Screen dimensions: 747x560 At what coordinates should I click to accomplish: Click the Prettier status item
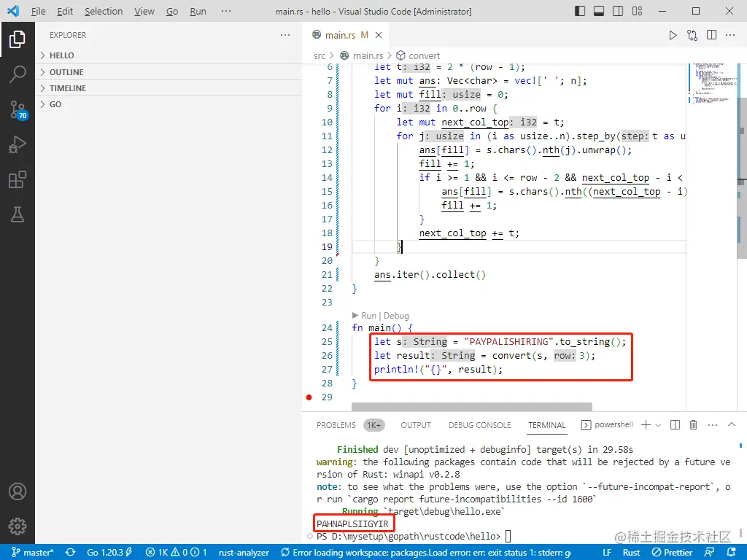point(672,553)
